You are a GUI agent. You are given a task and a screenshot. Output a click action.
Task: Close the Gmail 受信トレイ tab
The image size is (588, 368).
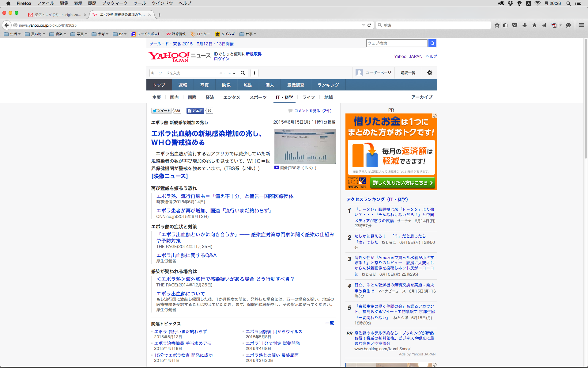[x=85, y=15]
